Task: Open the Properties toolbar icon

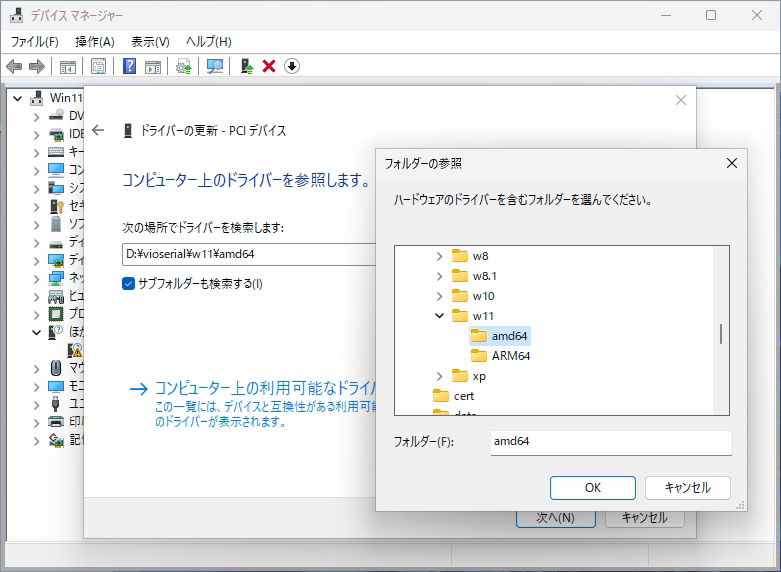Action: (99, 66)
